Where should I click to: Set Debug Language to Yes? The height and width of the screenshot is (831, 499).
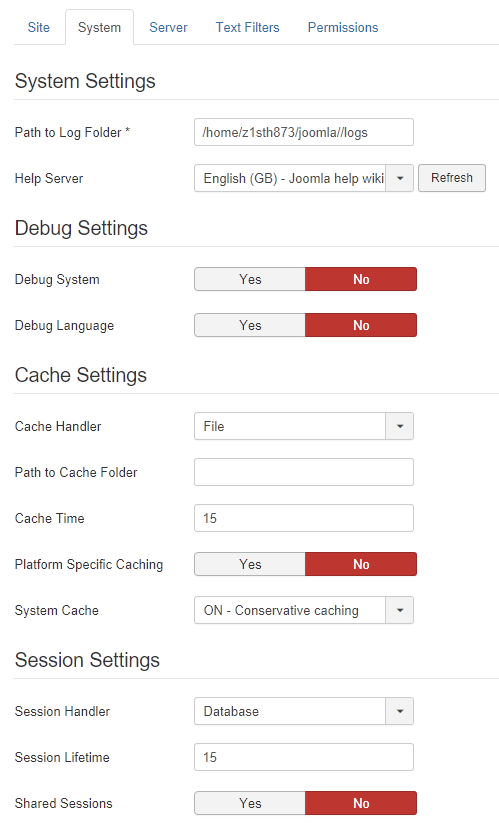(250, 325)
